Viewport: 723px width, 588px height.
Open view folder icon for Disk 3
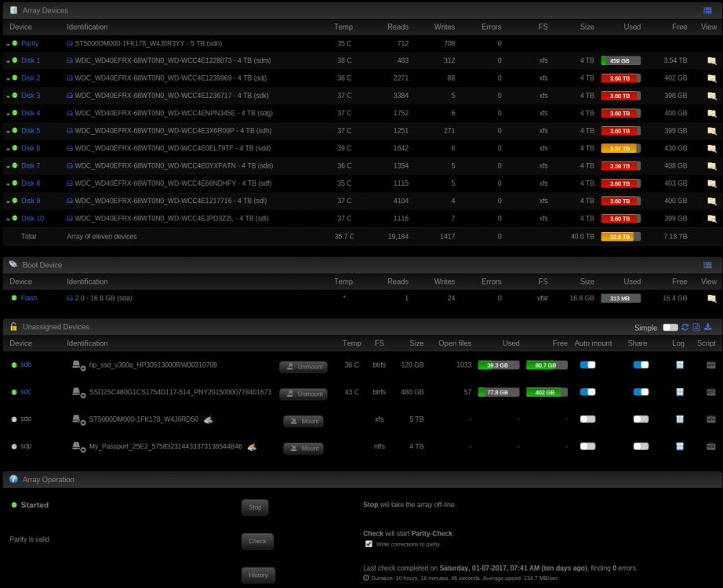coord(711,96)
